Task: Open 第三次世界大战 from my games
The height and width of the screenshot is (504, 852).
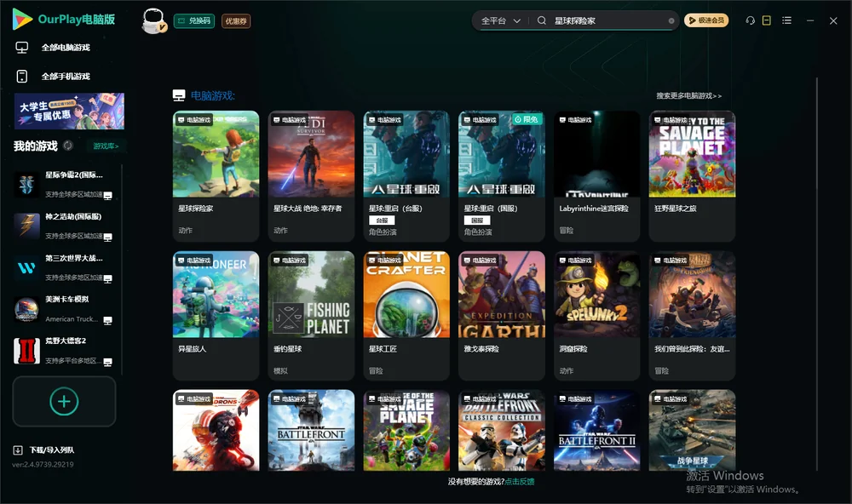Action: 64,267
